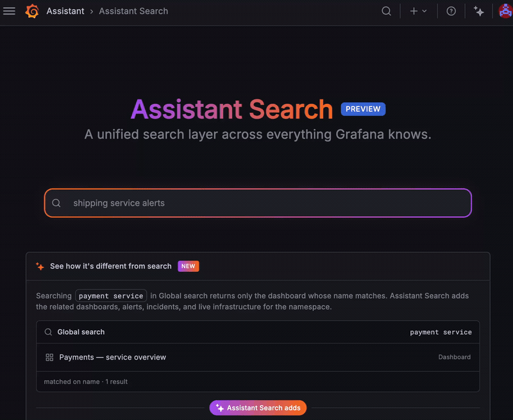The image size is (513, 420).
Task: Click the orange sparkle icon beside See how
Action: [40, 266]
